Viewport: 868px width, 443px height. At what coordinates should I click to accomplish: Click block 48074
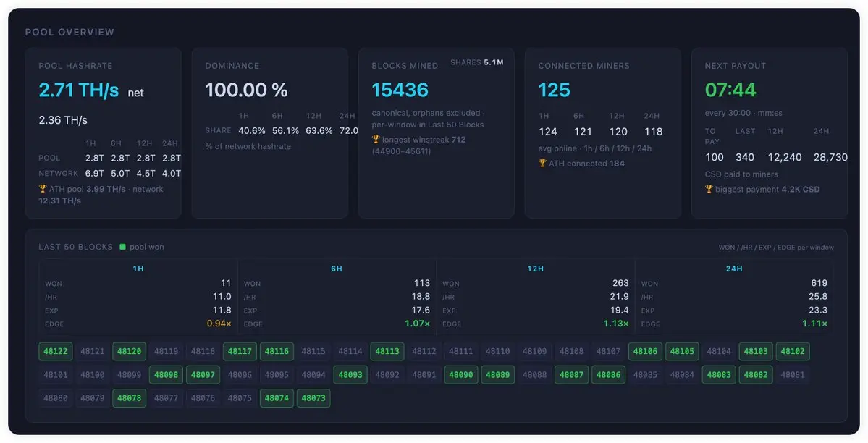[x=277, y=398]
